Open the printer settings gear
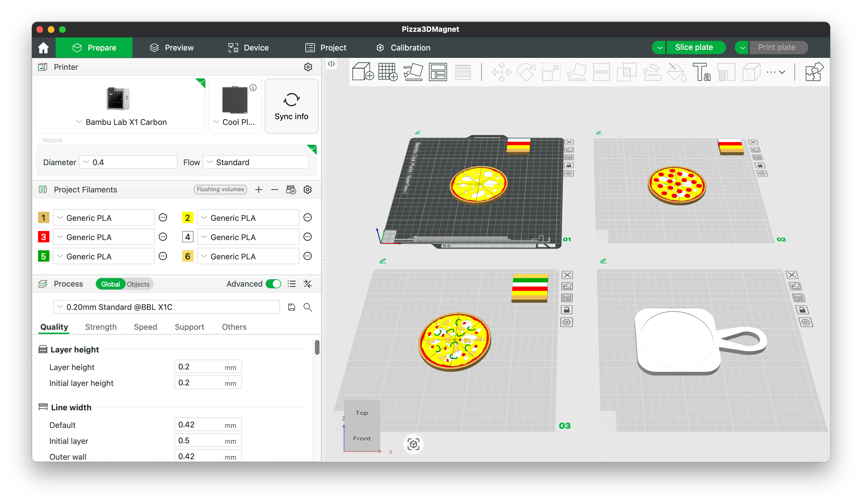Screen dimensions: 862x504 (308, 67)
